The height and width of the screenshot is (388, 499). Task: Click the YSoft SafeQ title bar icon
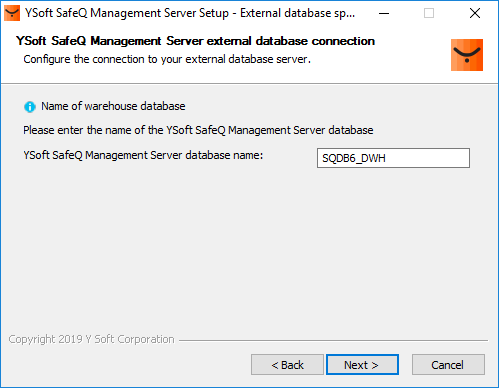click(x=12, y=13)
